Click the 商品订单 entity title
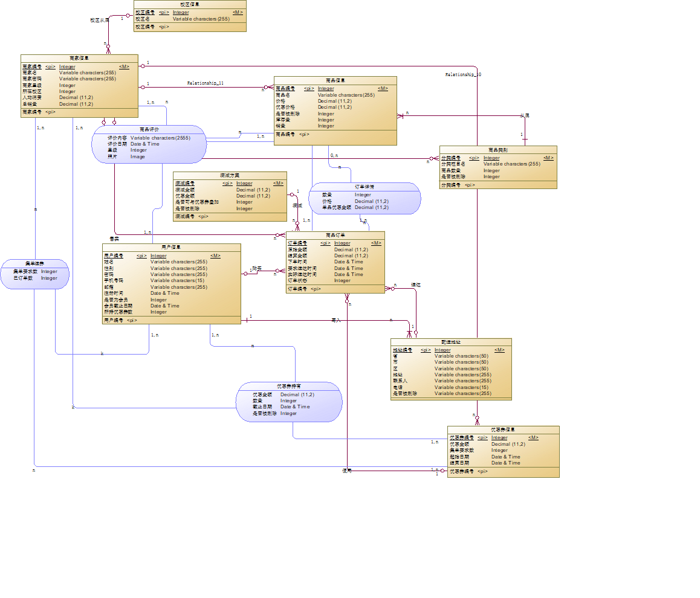 335,235
